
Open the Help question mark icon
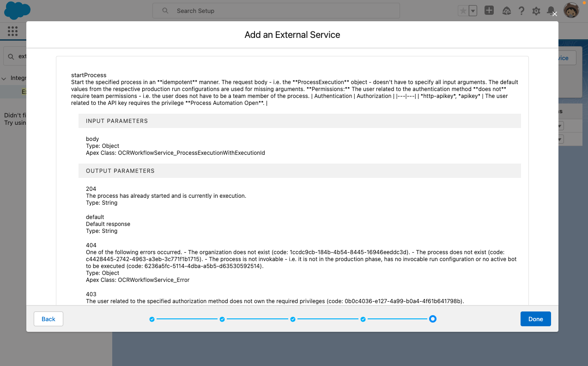click(521, 11)
